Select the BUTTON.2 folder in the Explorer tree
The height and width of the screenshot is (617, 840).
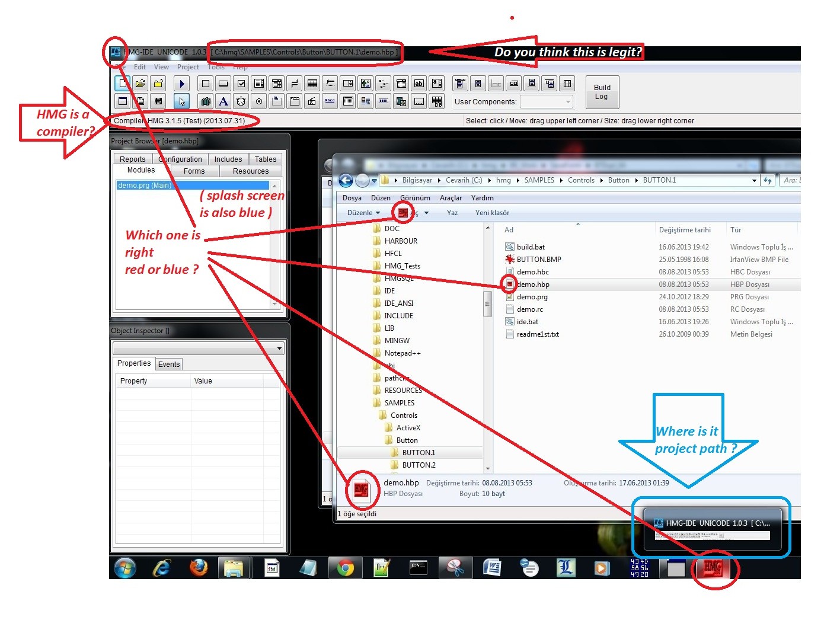419,465
